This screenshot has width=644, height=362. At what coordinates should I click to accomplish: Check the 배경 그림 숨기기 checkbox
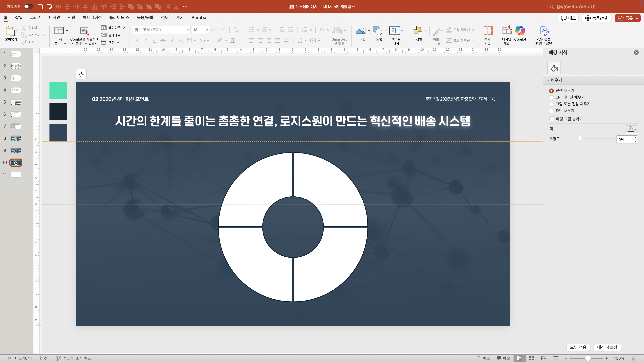[552, 119]
